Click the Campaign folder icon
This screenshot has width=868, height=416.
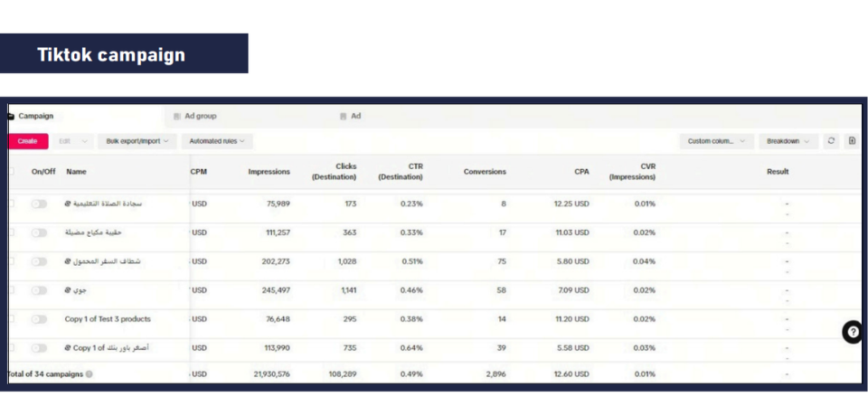(11, 117)
